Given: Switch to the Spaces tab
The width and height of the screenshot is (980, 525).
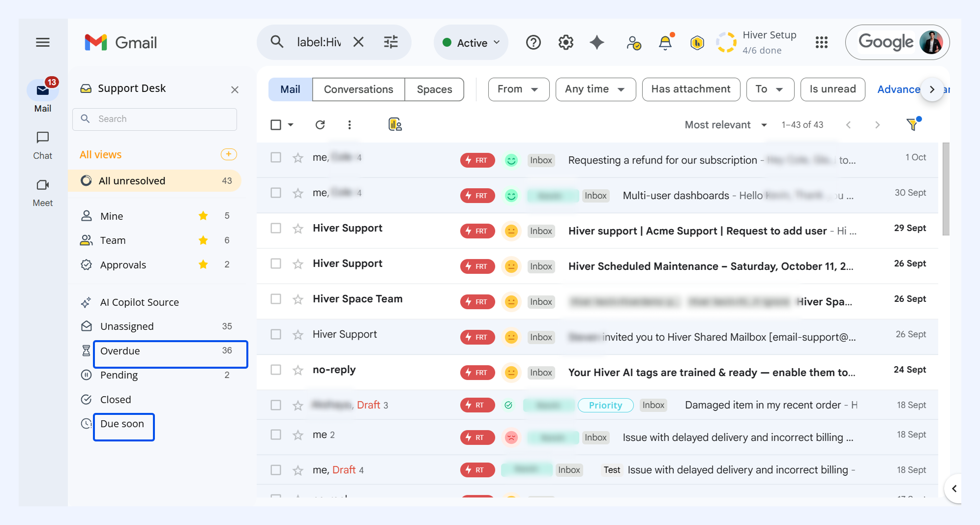Looking at the screenshot, I should pyautogui.click(x=434, y=89).
